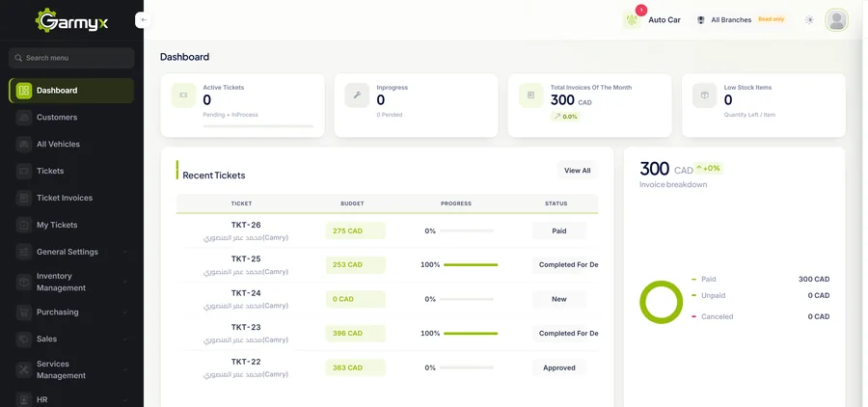Image resolution: width=868 pixels, height=407 pixels.
Task: Click TKT-26 progress bar at 0%
Action: (x=467, y=231)
